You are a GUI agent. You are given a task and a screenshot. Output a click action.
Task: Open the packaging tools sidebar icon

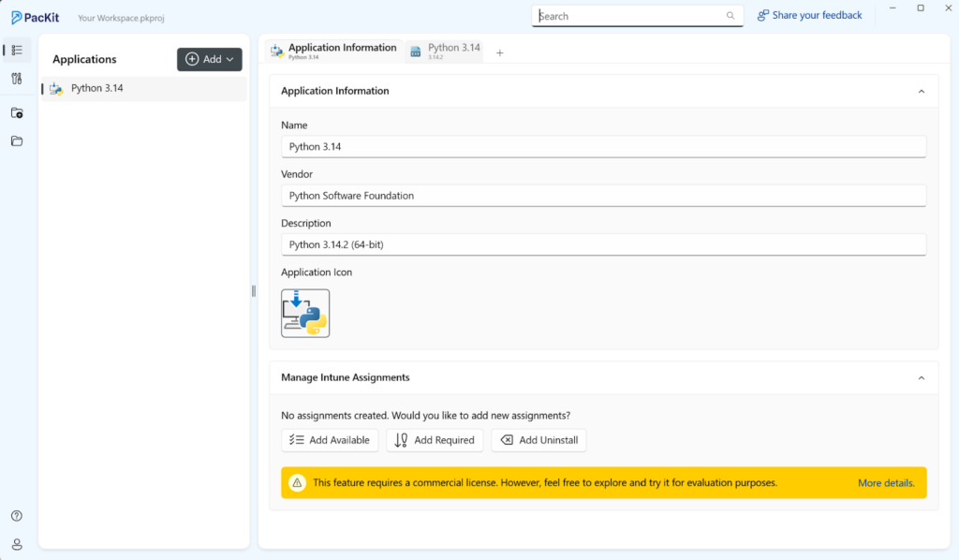click(16, 79)
